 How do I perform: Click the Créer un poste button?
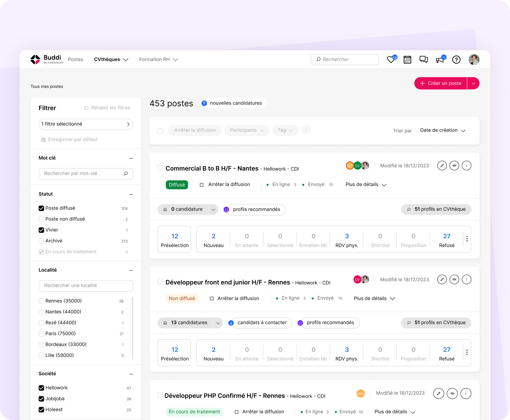pyautogui.click(x=441, y=83)
